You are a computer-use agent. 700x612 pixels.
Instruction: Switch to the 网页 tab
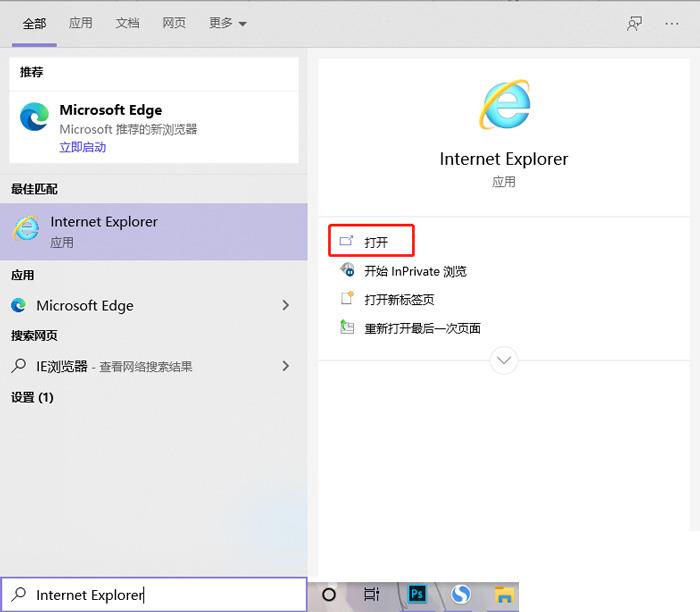pyautogui.click(x=174, y=23)
